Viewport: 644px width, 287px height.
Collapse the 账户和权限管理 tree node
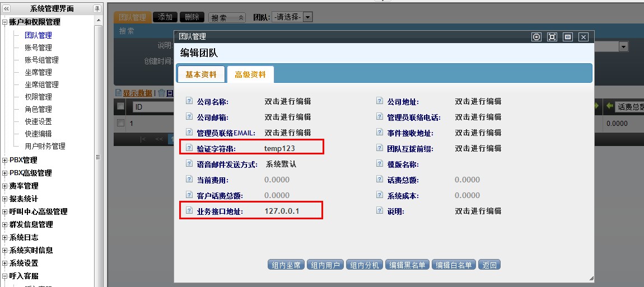[5, 22]
